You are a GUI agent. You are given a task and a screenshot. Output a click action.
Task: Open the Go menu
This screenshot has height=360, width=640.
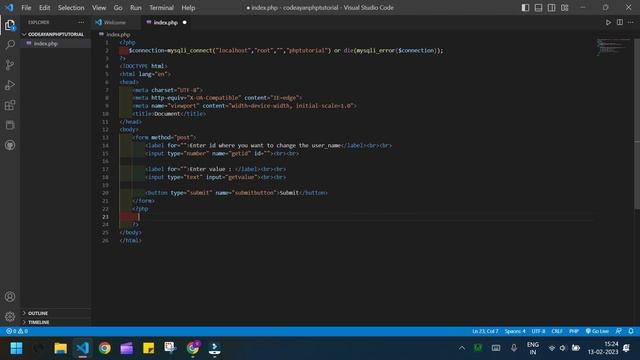[118, 8]
